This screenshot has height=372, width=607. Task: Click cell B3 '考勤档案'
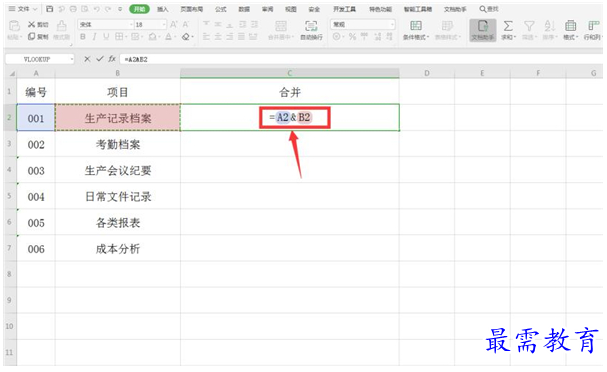118,144
